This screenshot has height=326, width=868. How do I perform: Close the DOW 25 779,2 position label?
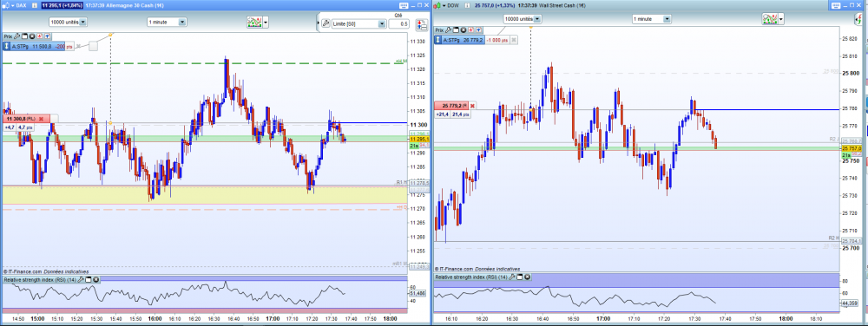(472, 106)
